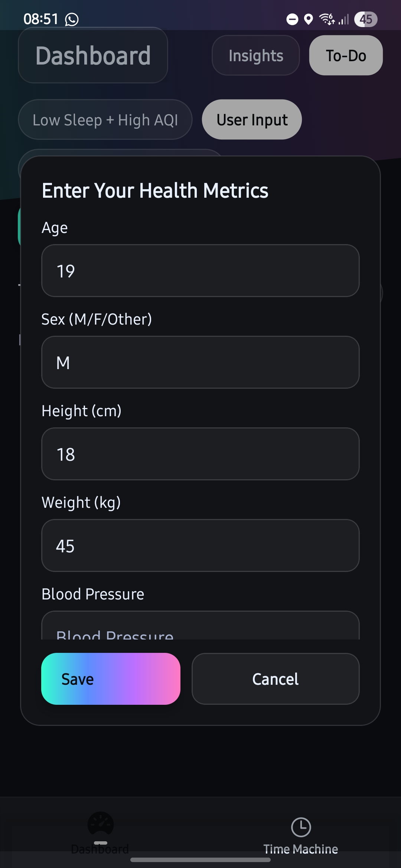401x868 pixels.
Task: Tap the Dashboard header title
Action: pyautogui.click(x=93, y=55)
